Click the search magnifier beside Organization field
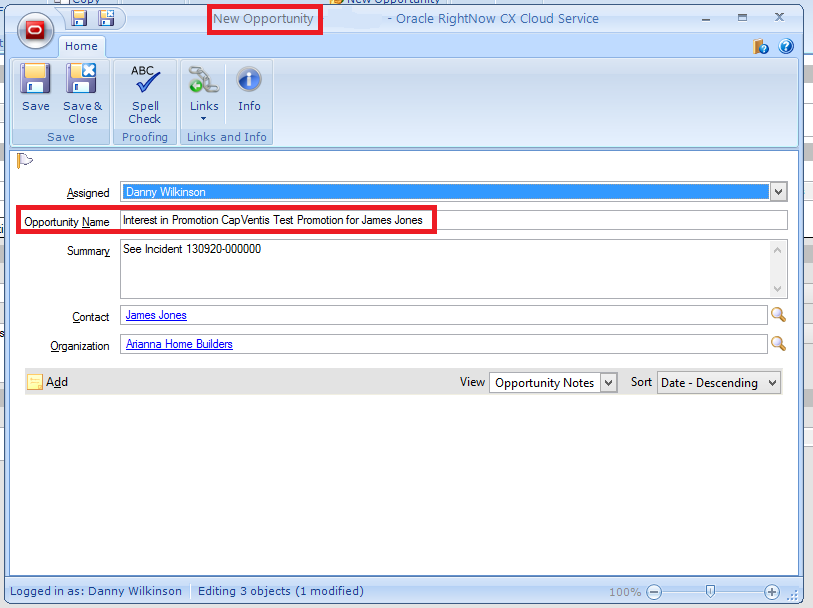The height and width of the screenshot is (608, 813). [778, 344]
